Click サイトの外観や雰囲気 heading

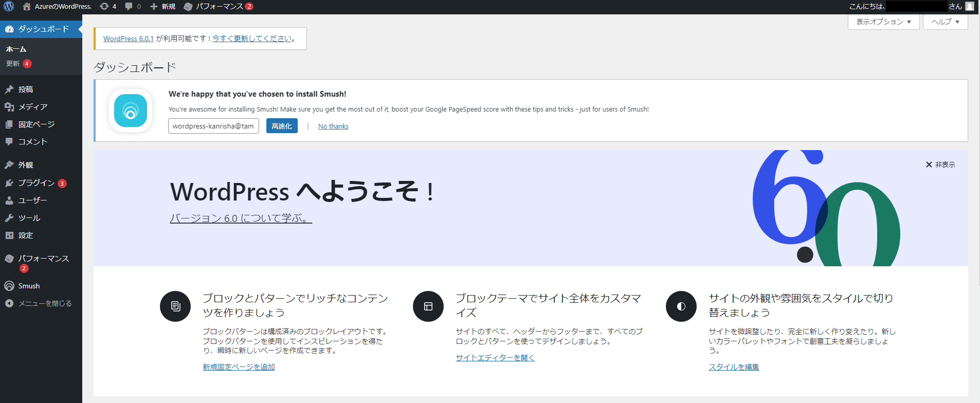(801, 305)
